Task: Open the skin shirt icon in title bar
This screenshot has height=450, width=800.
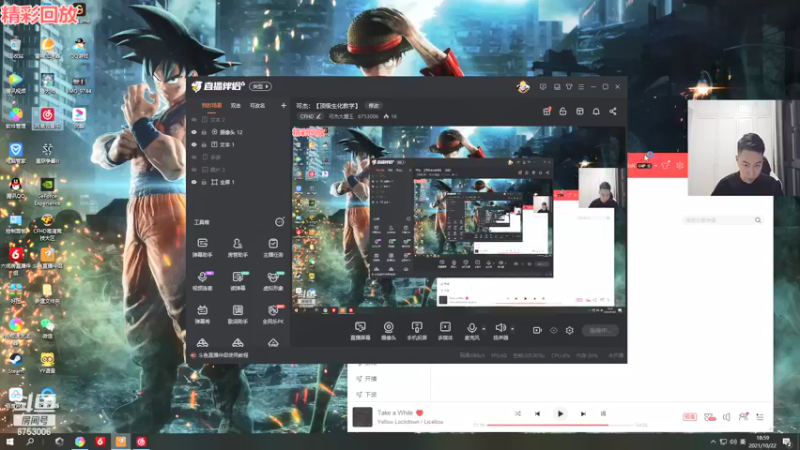Action: pyautogui.click(x=569, y=87)
